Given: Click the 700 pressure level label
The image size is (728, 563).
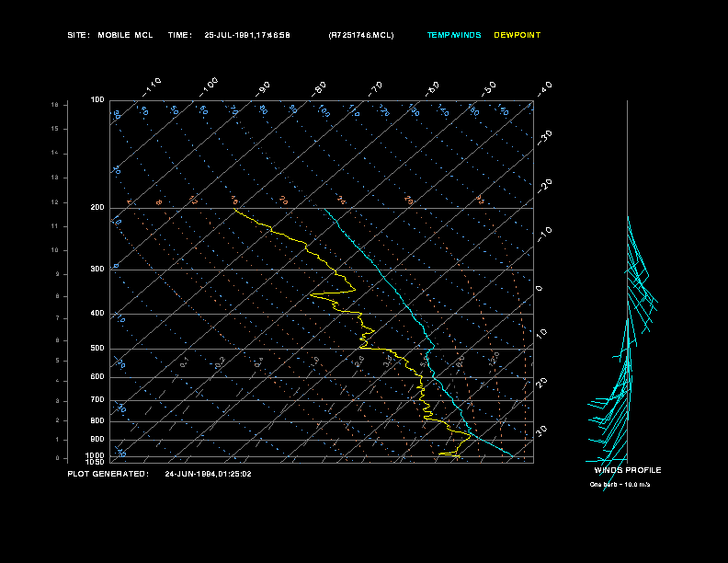Looking at the screenshot, I should pos(97,400).
